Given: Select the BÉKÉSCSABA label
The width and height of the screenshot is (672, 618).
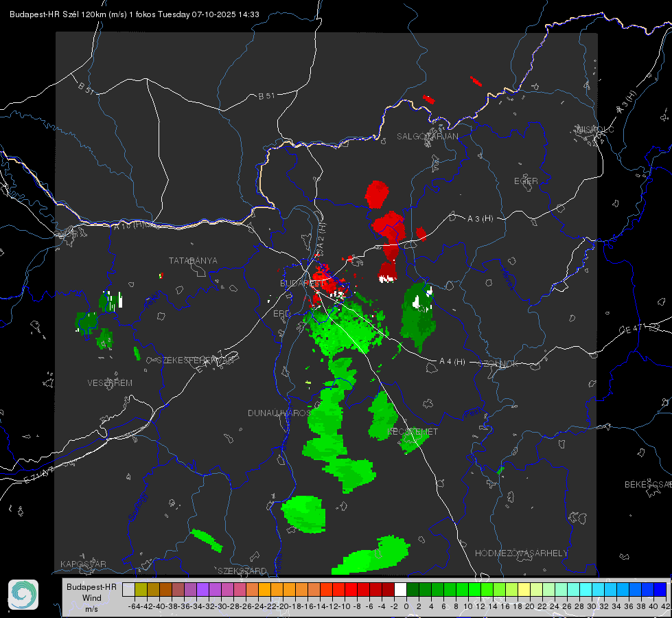Looking at the screenshot, I should 648,484.
